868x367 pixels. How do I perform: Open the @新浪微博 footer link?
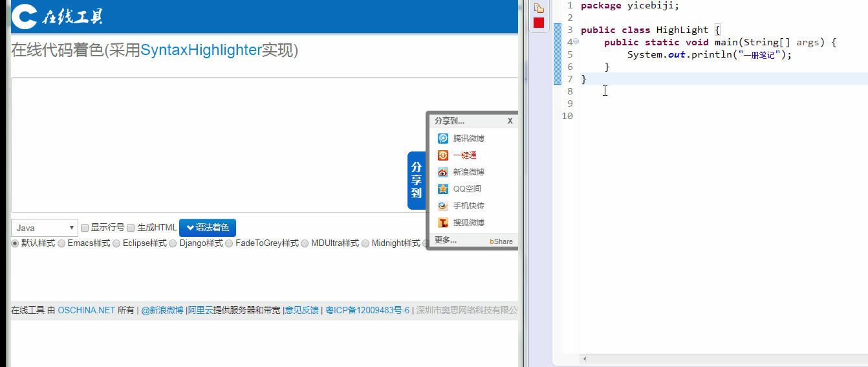(x=162, y=310)
